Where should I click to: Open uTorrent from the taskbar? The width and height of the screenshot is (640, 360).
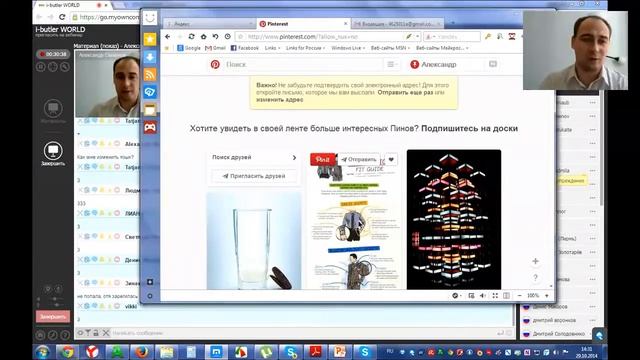[266, 352]
